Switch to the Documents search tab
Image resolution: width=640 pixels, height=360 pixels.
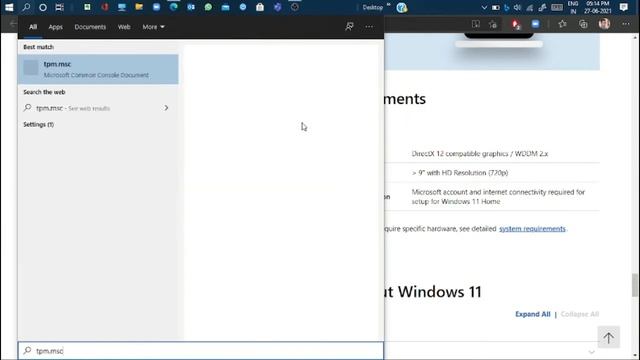coord(90,27)
